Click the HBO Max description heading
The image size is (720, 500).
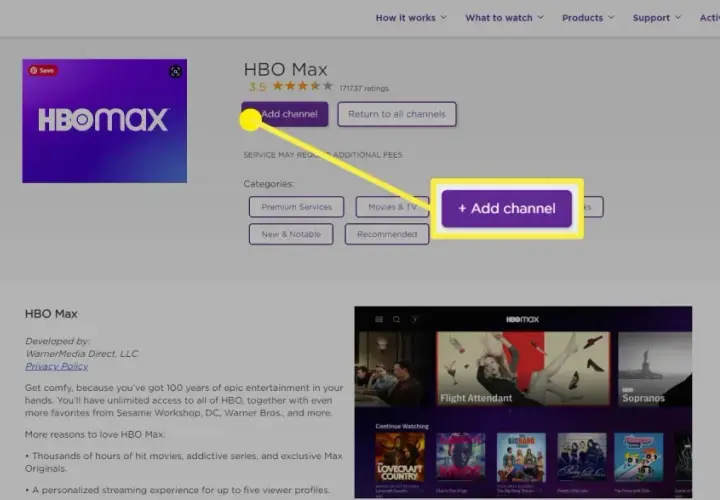(51, 314)
